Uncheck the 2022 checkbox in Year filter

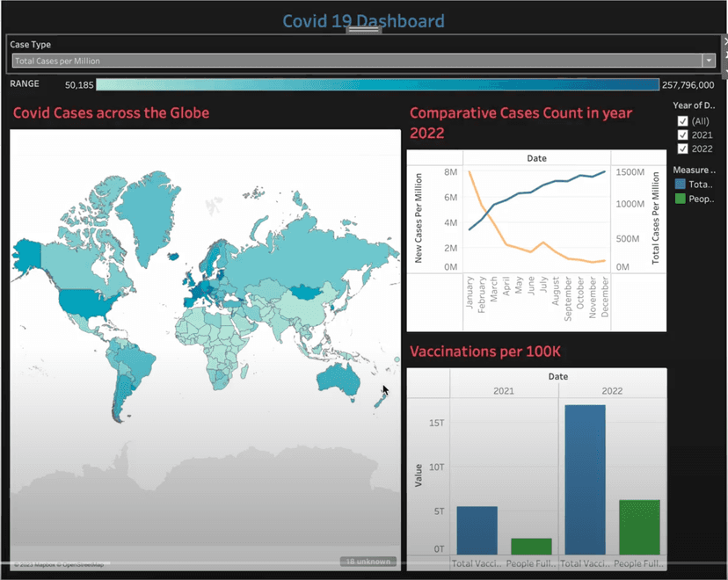click(683, 149)
